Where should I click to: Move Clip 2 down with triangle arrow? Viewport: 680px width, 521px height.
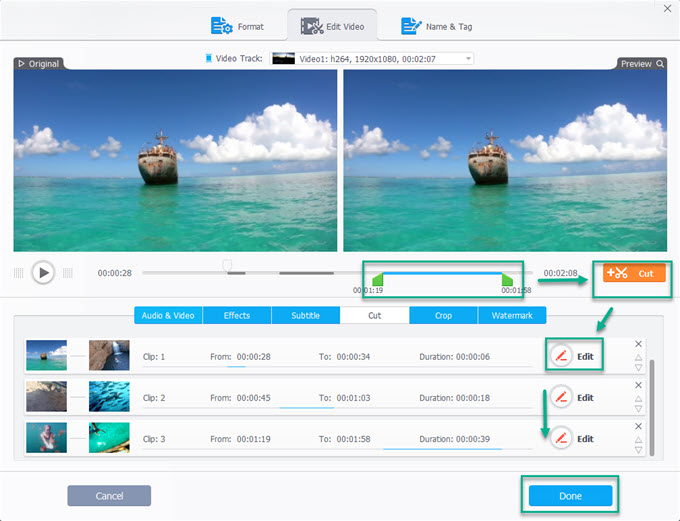click(638, 409)
